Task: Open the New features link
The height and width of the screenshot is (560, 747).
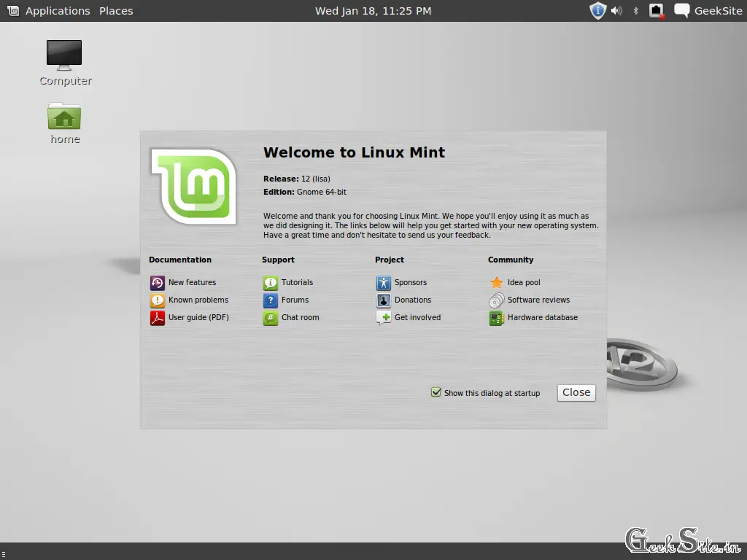Action: tap(192, 282)
